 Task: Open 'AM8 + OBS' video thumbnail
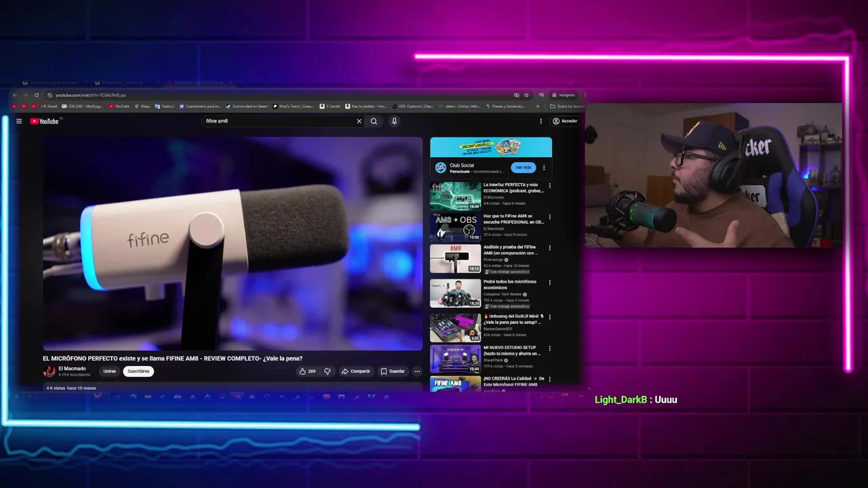pos(455,227)
